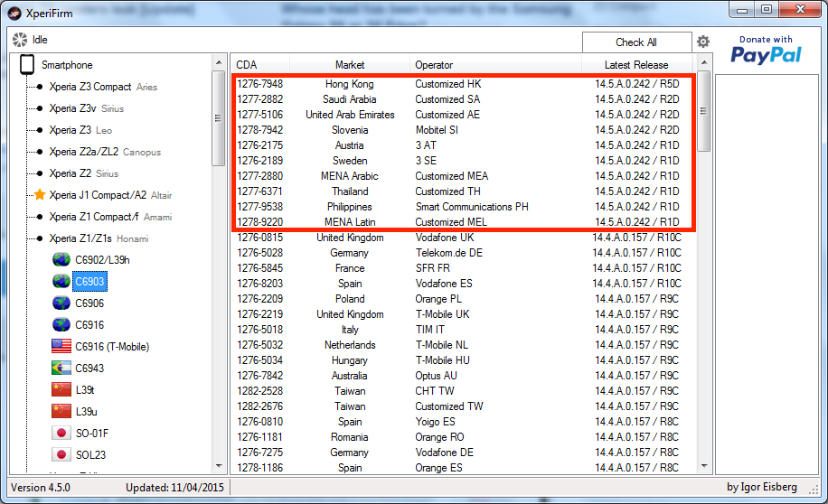Screen dimensions: 828x504
Task: Select Xperia Z3v Sirius in tree
Action: click(x=86, y=108)
